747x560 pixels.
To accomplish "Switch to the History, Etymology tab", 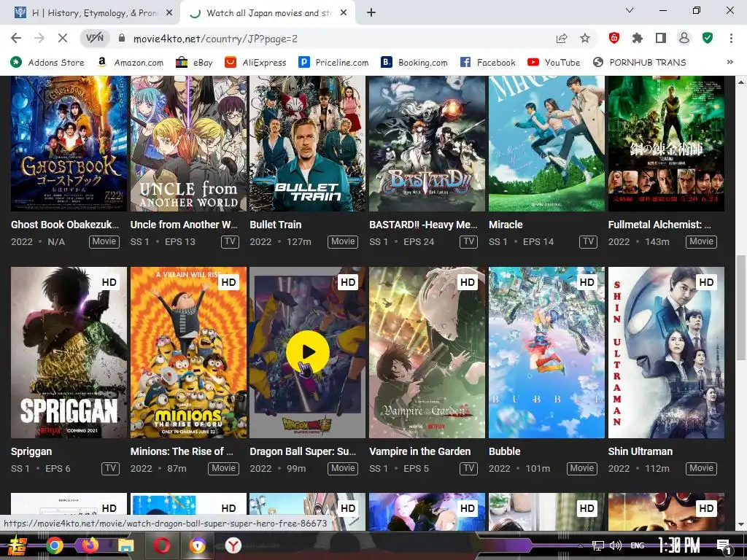I will click(93, 13).
